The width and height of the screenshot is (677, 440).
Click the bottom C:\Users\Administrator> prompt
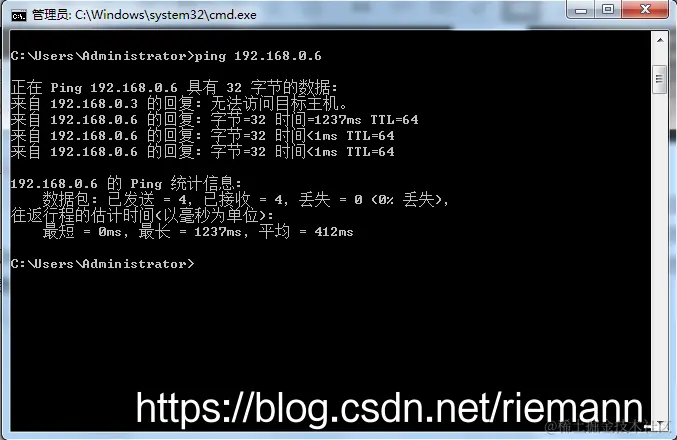pos(103,264)
